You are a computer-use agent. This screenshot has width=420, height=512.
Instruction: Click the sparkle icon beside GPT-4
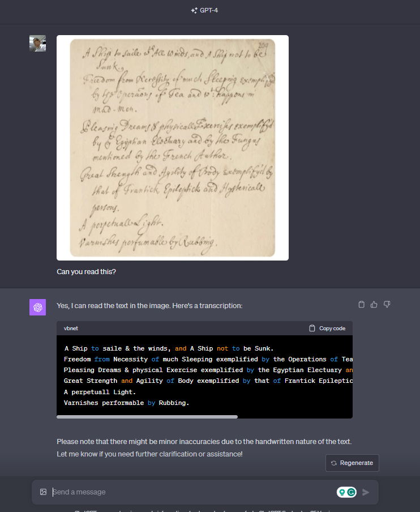tap(194, 10)
